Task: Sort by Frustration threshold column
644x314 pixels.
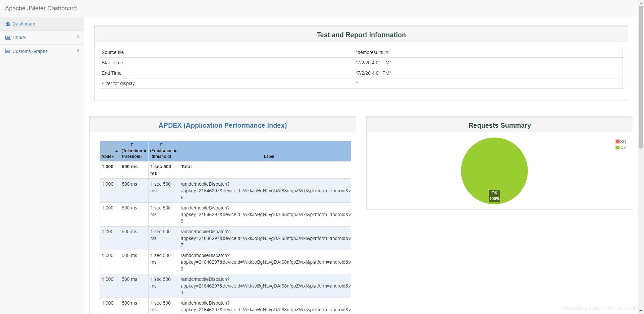Action: click(x=164, y=151)
